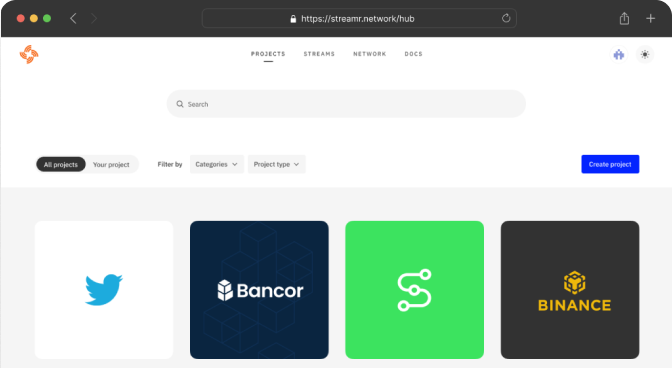The width and height of the screenshot is (672, 368).
Task: Switch to Your project filter
Action: (111, 165)
